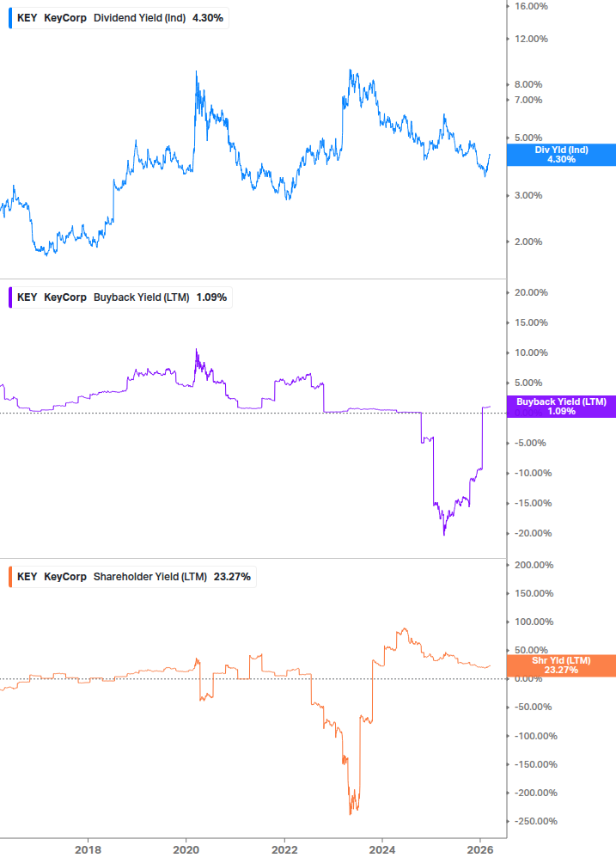Click the KeyCorp Buyback Yield legend label
The width and height of the screenshot is (616, 864).
point(122,297)
